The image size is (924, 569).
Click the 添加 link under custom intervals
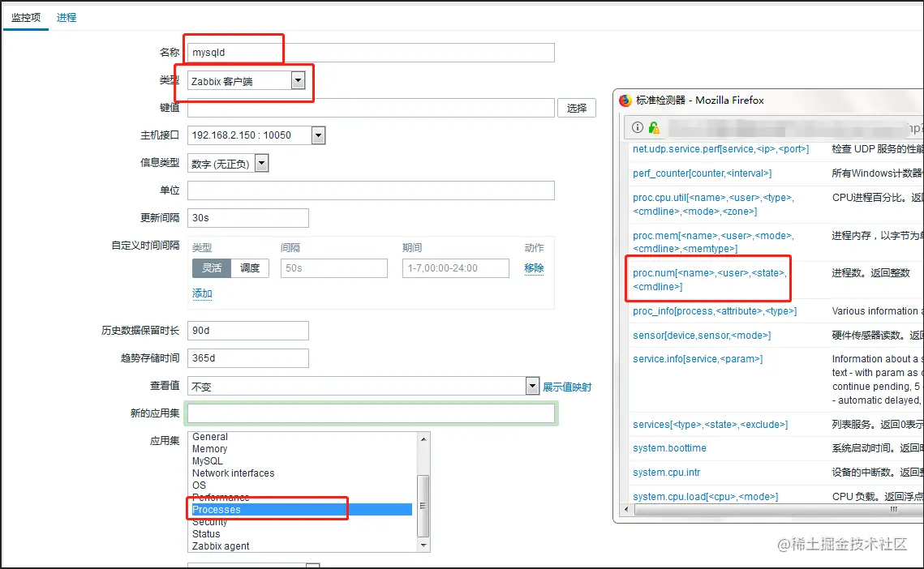tap(202, 293)
